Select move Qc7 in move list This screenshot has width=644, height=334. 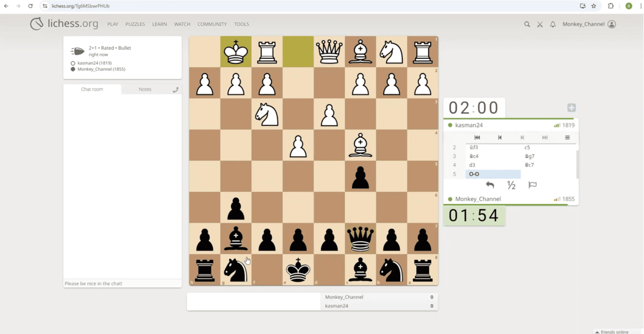click(529, 165)
